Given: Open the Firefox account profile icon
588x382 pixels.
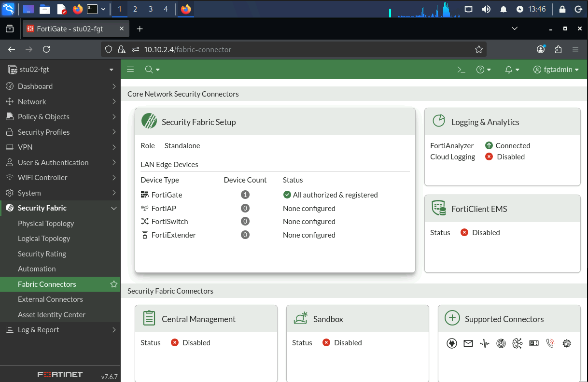Looking at the screenshot, I should click(541, 49).
